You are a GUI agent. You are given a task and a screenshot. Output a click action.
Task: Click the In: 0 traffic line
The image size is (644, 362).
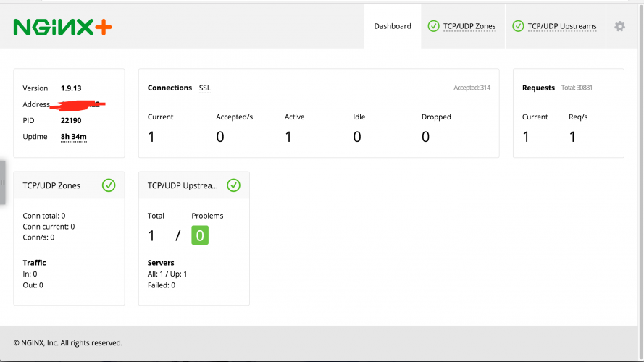coord(30,274)
